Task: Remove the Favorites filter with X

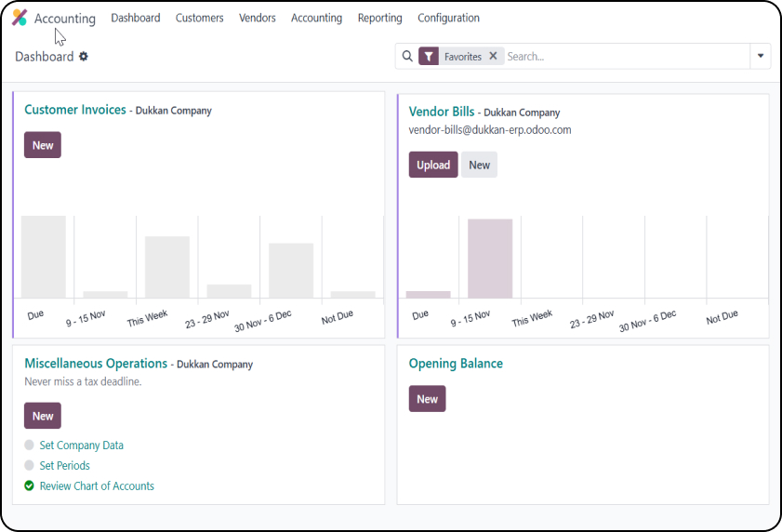Action: pyautogui.click(x=493, y=57)
